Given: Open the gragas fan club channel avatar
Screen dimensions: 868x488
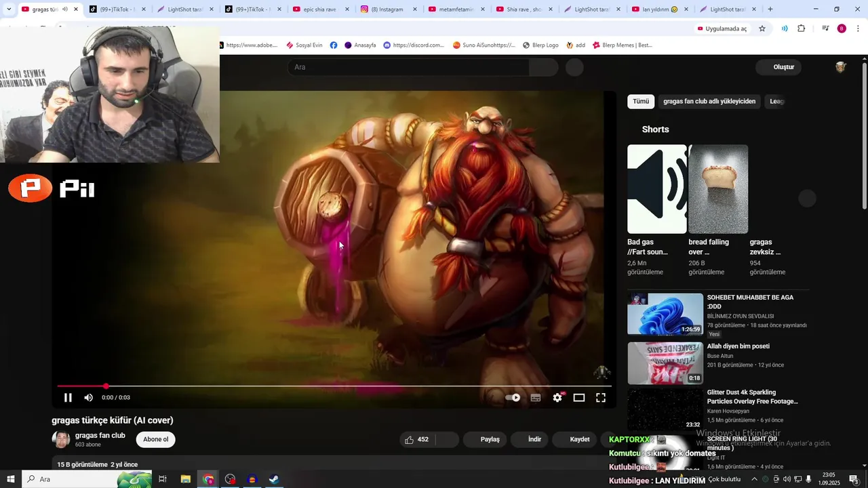Looking at the screenshot, I should (61, 439).
